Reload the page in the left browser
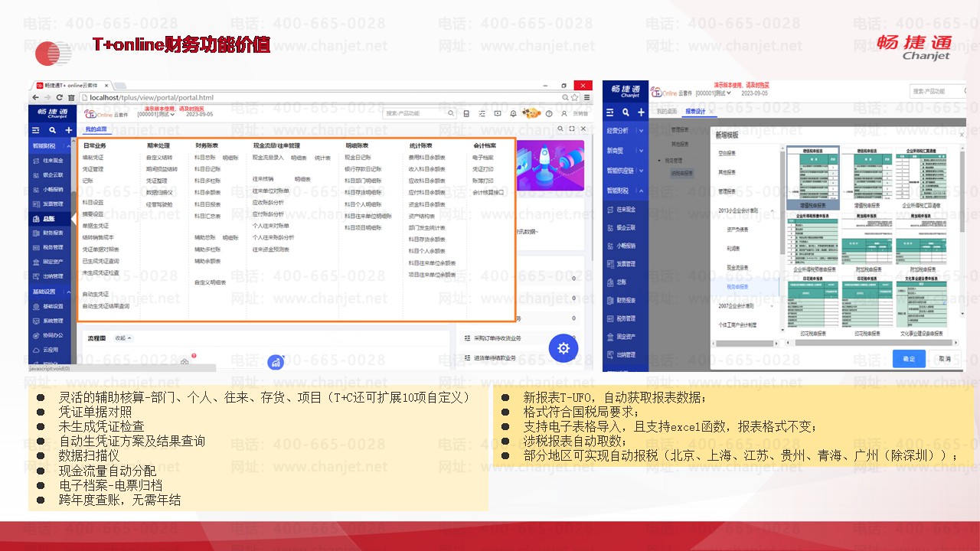 (60, 98)
